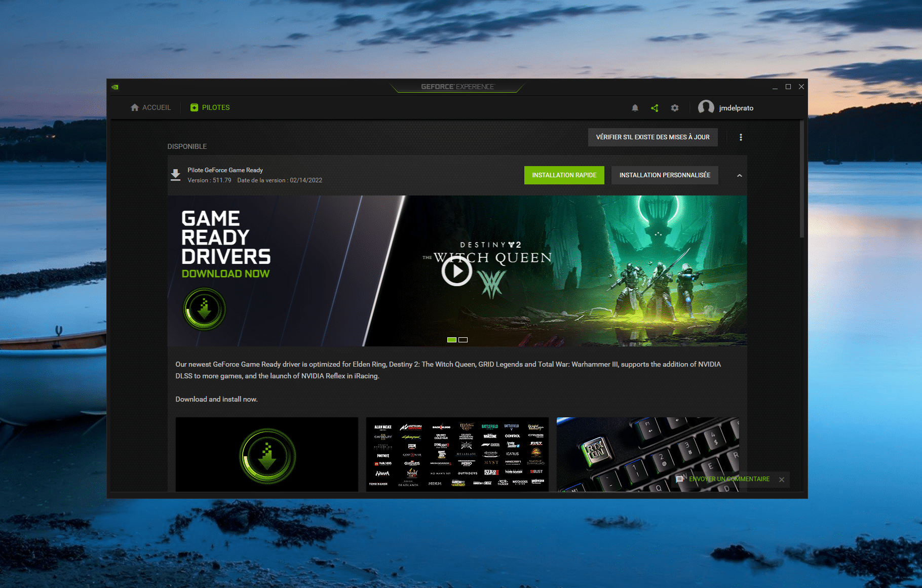This screenshot has height=588, width=922.
Task: Click the jmdelprato username
Action: (736, 108)
